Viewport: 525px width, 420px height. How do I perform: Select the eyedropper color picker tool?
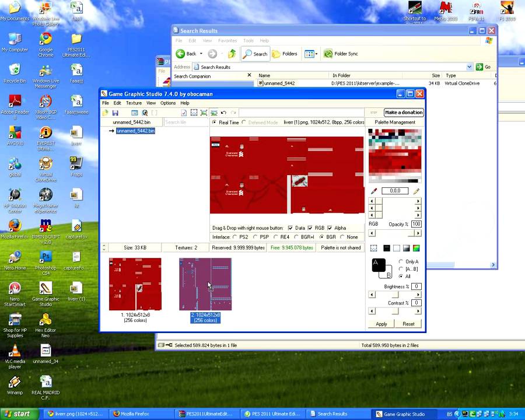click(374, 191)
